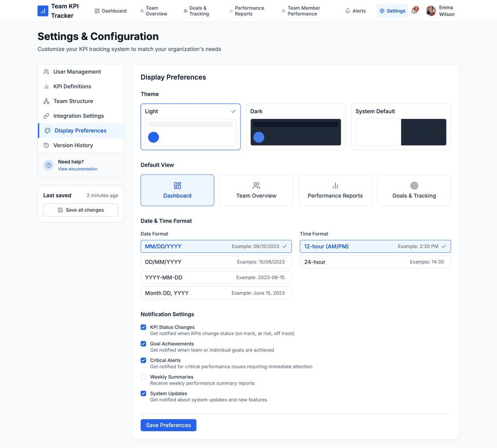Click the Need help question mark icon
This screenshot has width=497, height=448.
click(x=48, y=165)
